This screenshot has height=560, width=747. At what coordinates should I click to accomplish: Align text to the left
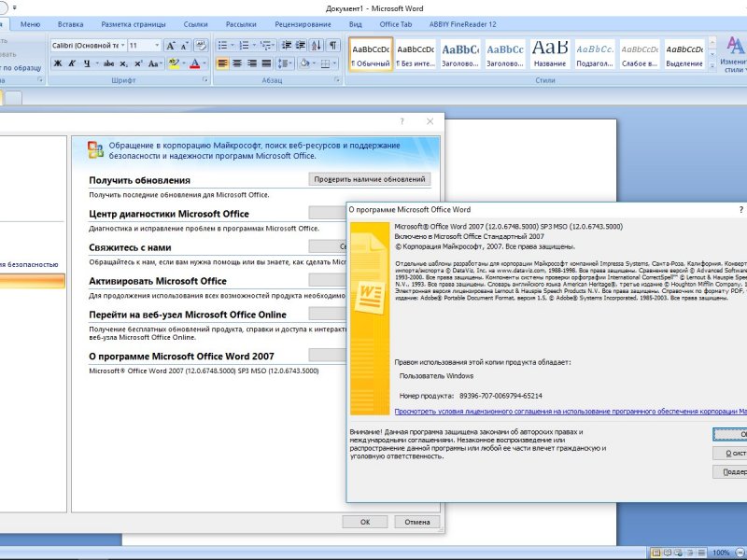pos(222,63)
